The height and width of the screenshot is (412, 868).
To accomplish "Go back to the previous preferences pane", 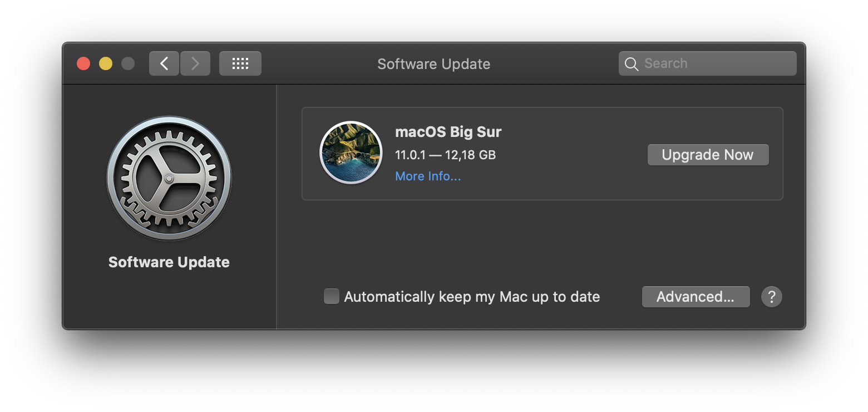I will (164, 63).
